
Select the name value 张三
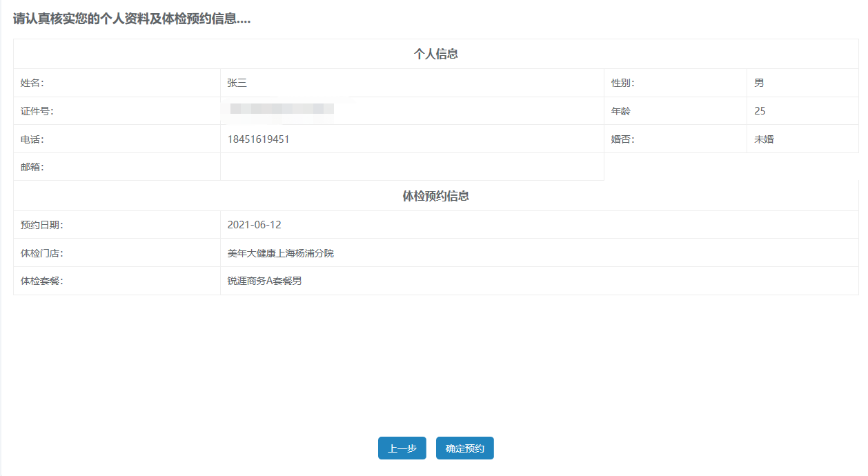237,83
